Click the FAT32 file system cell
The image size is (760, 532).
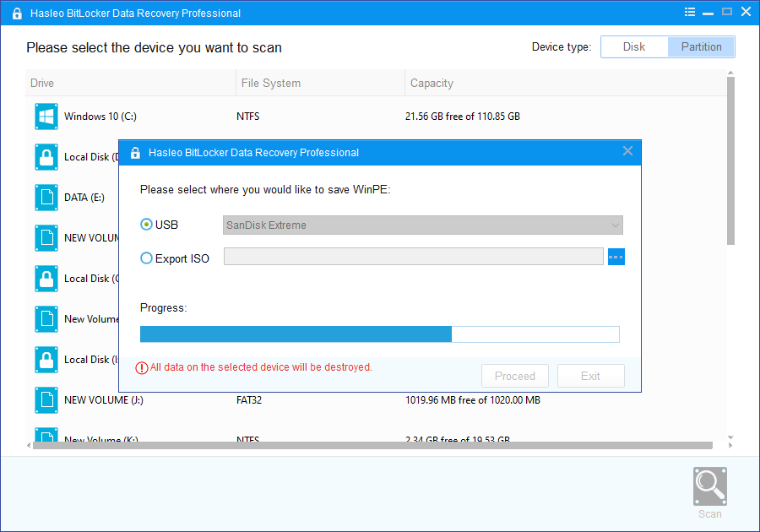click(x=249, y=399)
